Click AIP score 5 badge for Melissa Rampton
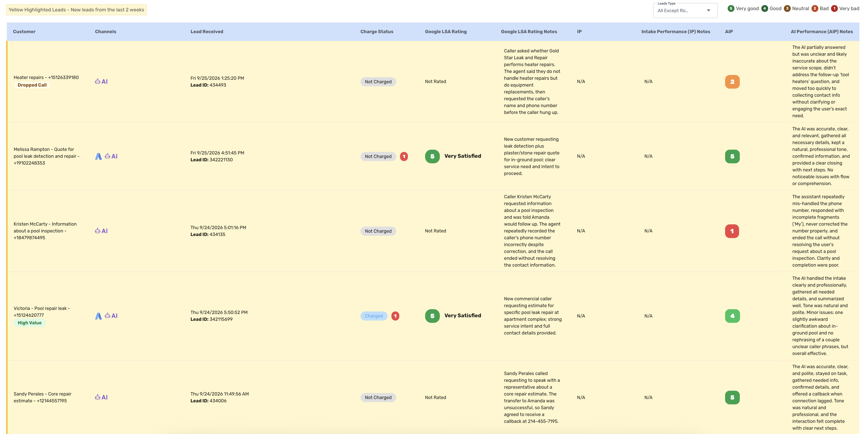868x434 pixels. click(x=732, y=156)
